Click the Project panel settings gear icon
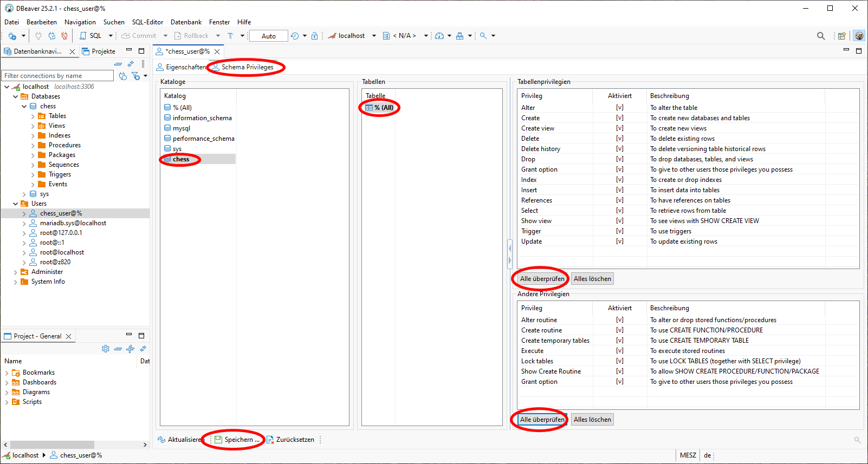 pyautogui.click(x=106, y=349)
